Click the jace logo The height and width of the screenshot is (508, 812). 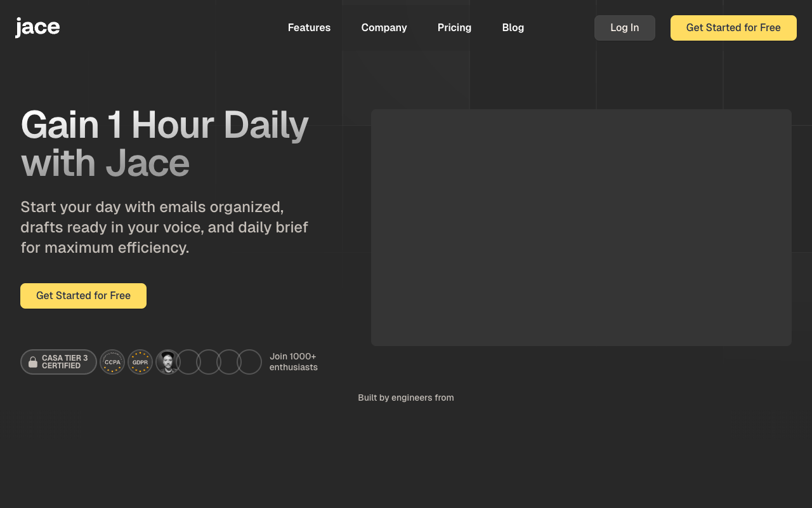click(x=37, y=27)
